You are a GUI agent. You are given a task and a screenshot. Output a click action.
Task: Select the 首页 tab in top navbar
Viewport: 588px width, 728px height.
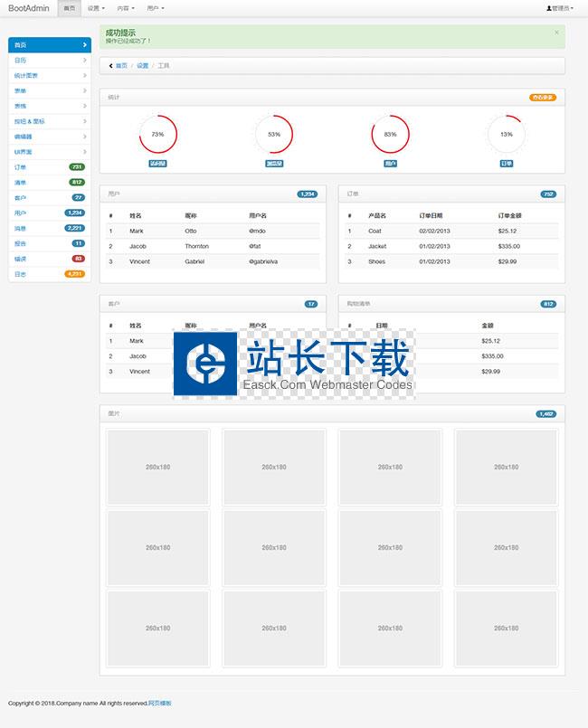pos(70,8)
